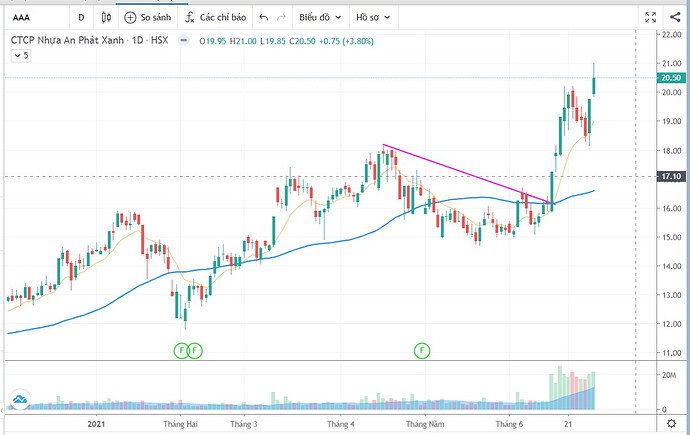
Task: Click the O19.95 open value
Action: [x=213, y=41]
